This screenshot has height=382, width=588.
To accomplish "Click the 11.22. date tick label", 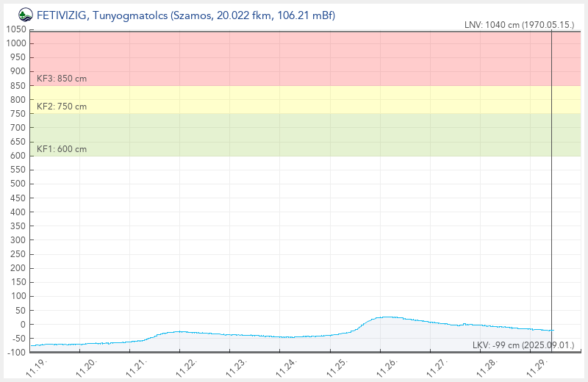I will (186, 367).
